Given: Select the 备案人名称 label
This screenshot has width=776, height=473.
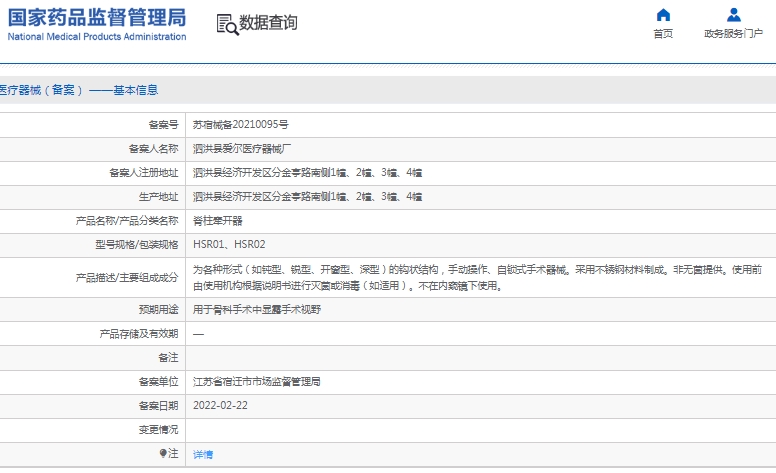Looking at the screenshot, I should (153, 148).
